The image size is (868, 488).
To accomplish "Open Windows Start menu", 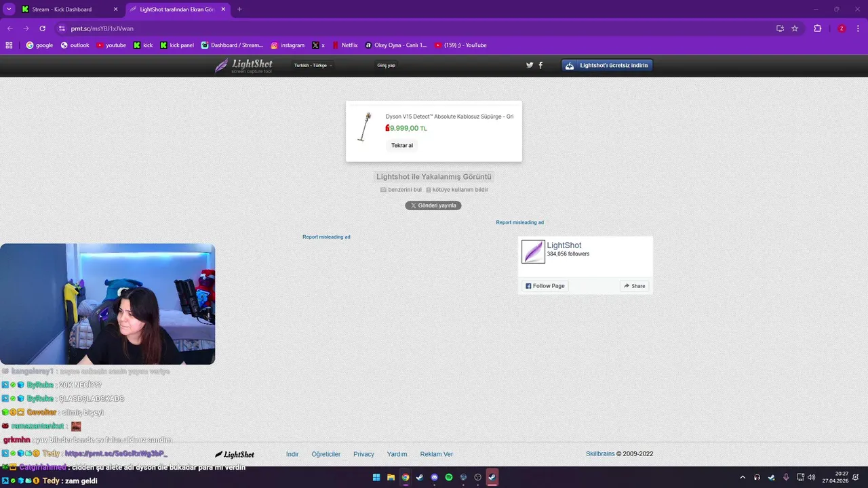I will pyautogui.click(x=376, y=477).
